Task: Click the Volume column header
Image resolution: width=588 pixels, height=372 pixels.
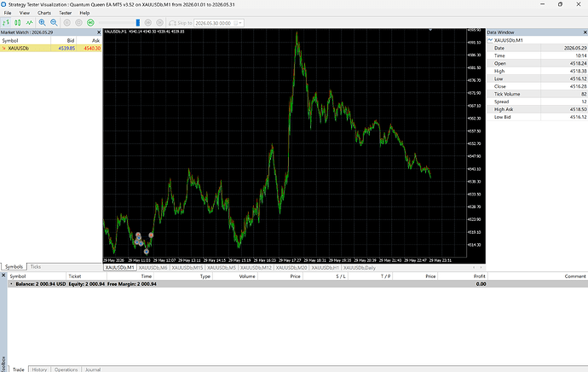Action: [x=247, y=276]
